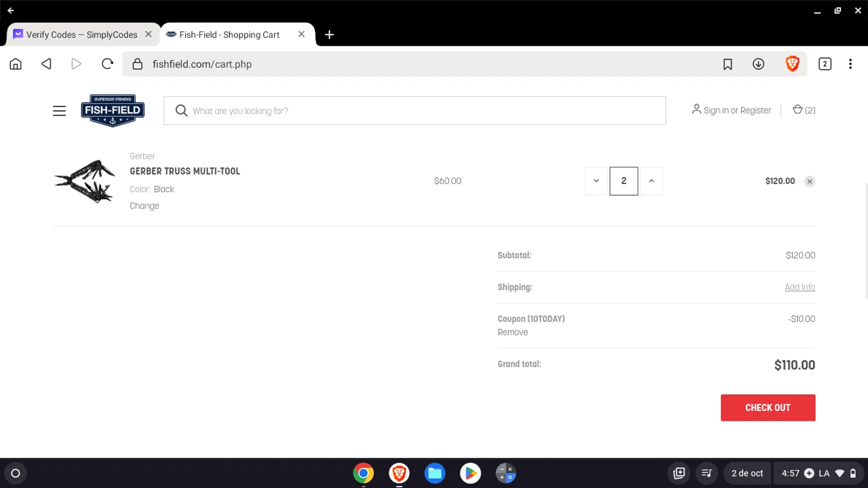Image resolution: width=868 pixels, height=488 pixels.
Task: Open media playlist tray icon
Action: (707, 474)
